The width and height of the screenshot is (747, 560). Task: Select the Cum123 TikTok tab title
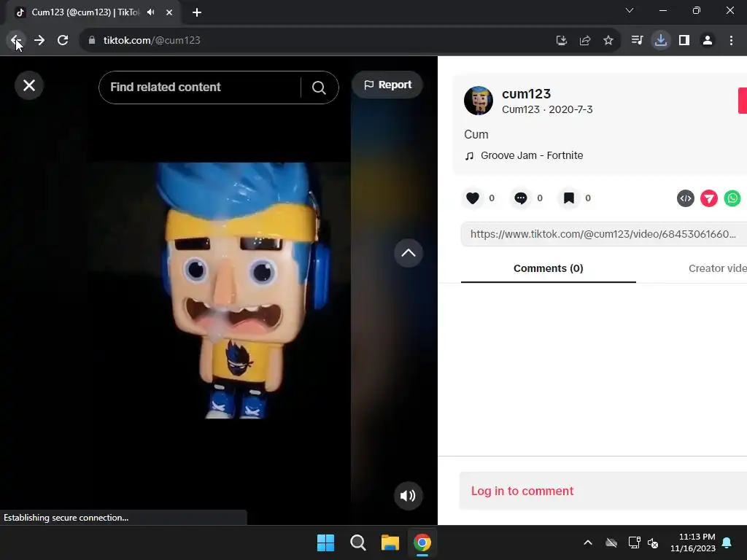point(85,12)
